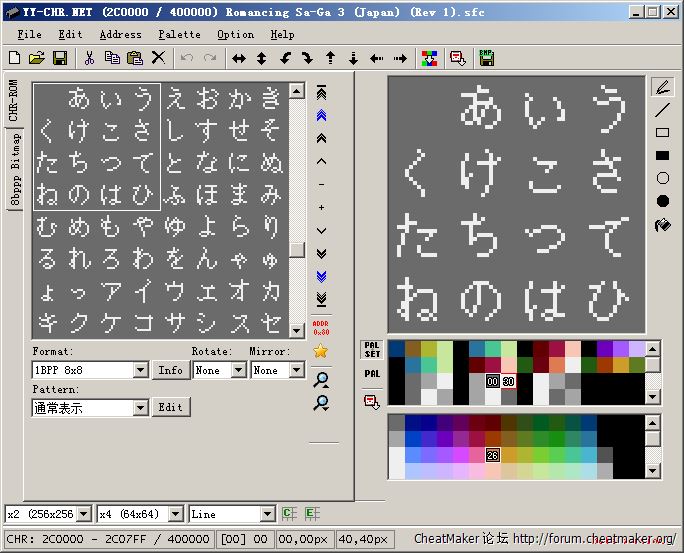Image resolution: width=684 pixels, height=553 pixels.
Task: Click the Info button
Action: 171,370
